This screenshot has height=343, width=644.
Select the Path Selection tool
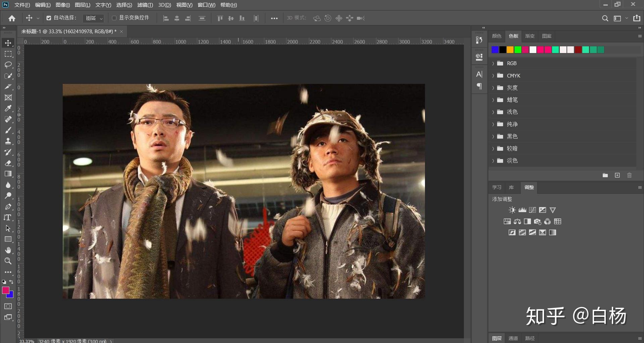pos(8,229)
